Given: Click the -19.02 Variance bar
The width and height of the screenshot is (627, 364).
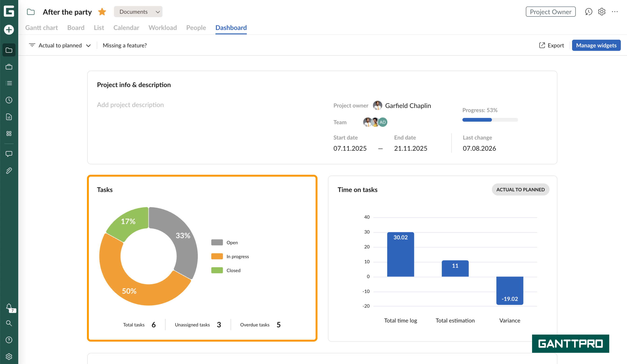Looking at the screenshot, I should pyautogui.click(x=510, y=291).
